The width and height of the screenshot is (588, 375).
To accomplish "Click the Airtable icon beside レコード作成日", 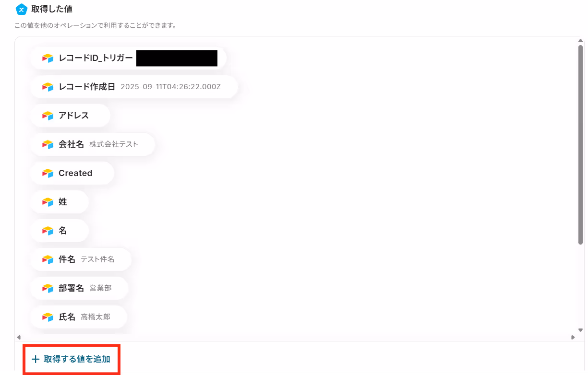I will point(48,87).
